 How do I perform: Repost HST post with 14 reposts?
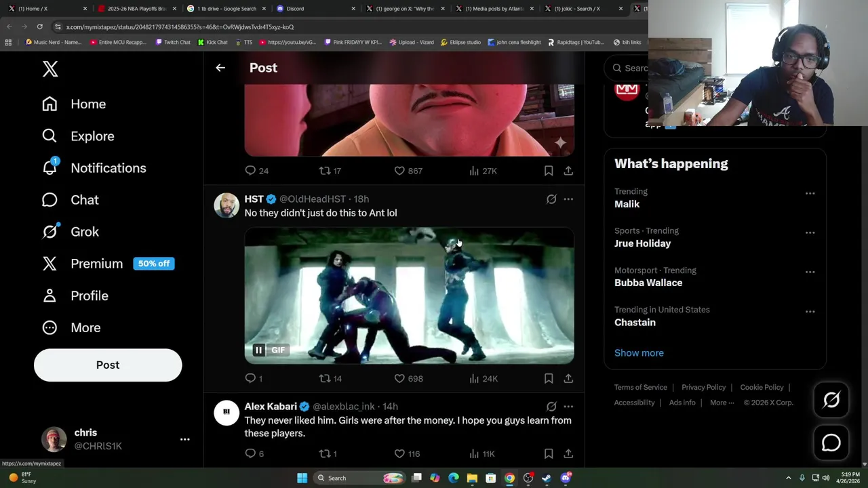[x=330, y=378]
